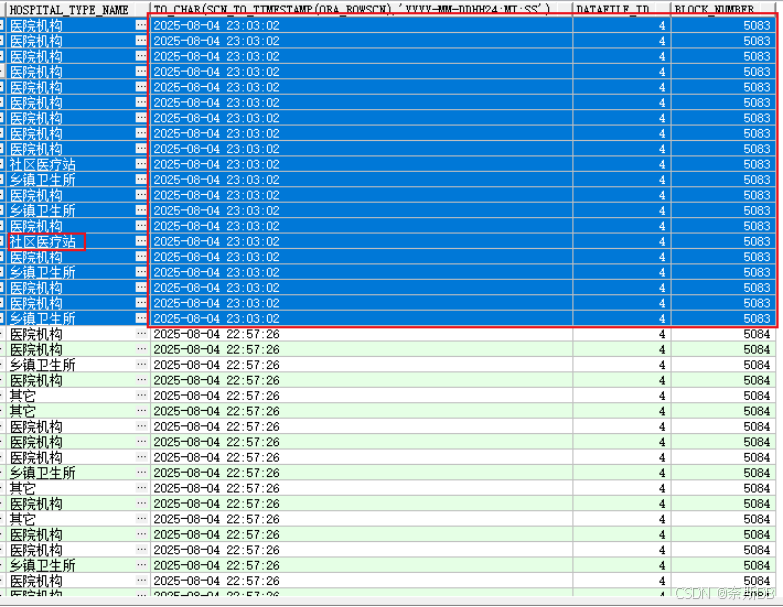Click the last highlighted 乡镇卫生所 cell
The width and height of the screenshot is (783, 607).
click(x=71, y=318)
